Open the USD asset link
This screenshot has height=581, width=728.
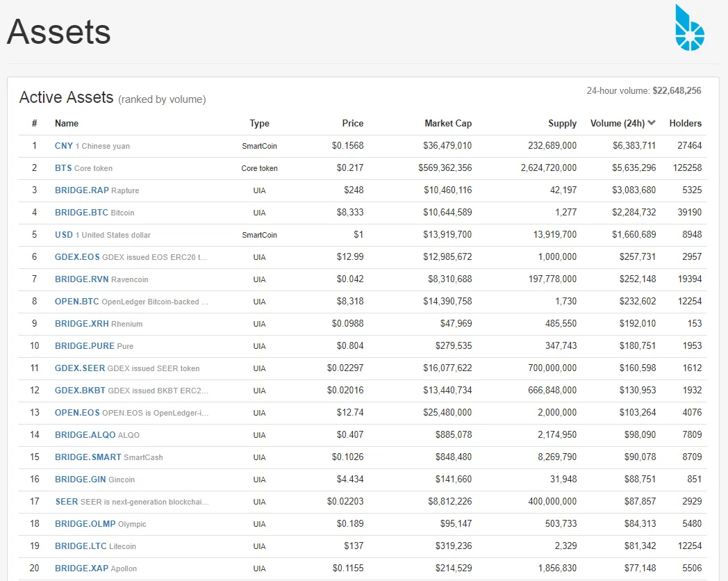pos(64,235)
